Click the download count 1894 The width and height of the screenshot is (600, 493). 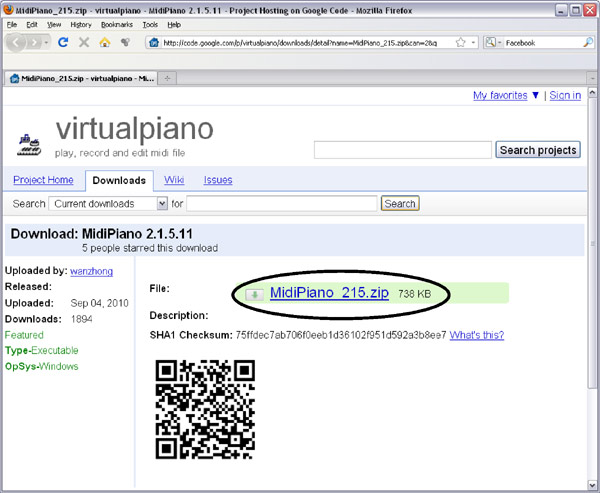click(82, 319)
